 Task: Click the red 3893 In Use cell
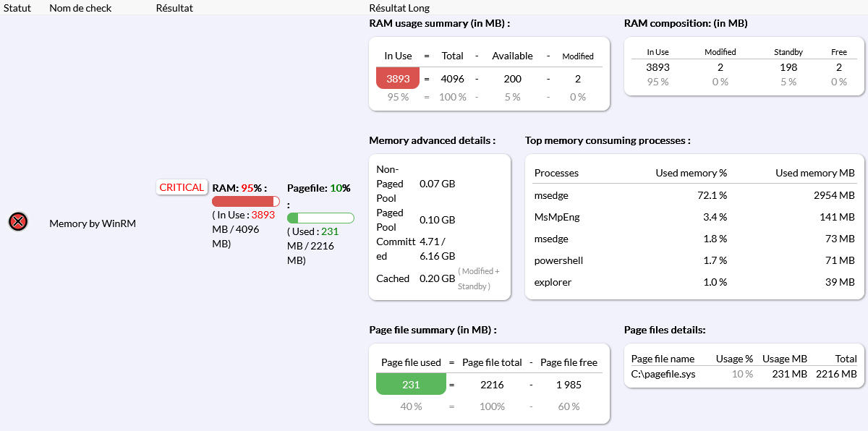398,79
